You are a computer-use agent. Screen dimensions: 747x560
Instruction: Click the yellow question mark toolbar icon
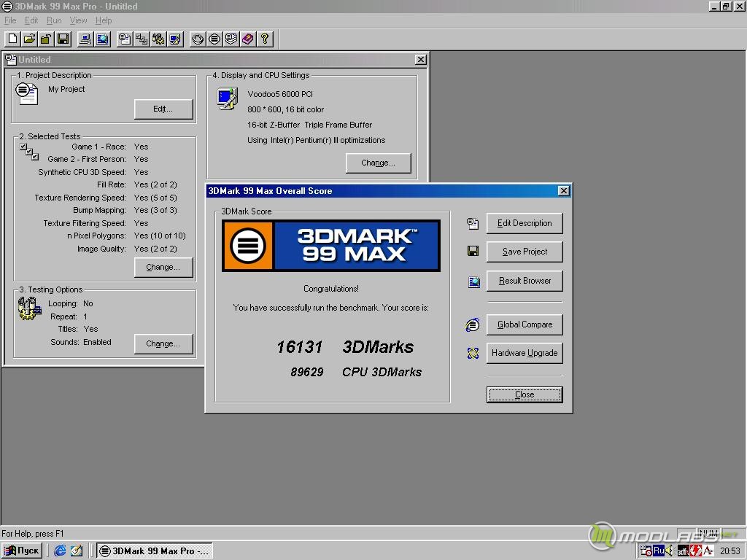(x=264, y=39)
